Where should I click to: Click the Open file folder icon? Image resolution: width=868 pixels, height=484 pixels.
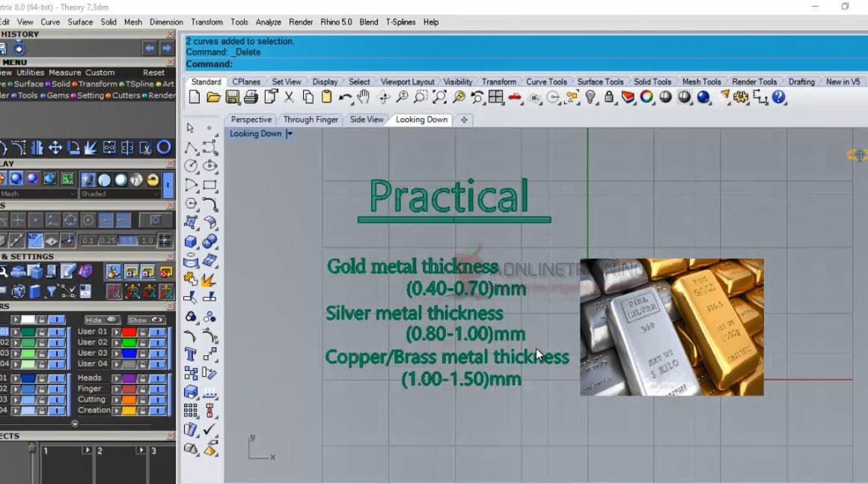click(x=213, y=97)
